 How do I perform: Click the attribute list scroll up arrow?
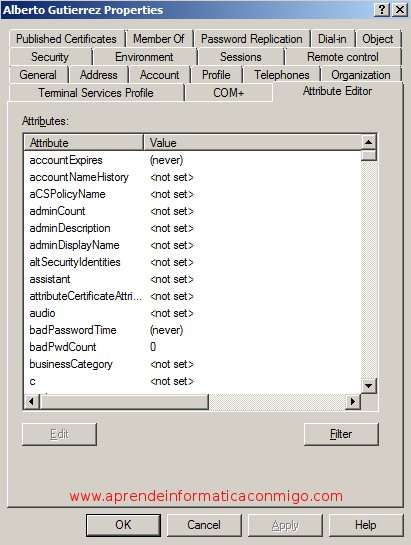pyautogui.click(x=368, y=142)
